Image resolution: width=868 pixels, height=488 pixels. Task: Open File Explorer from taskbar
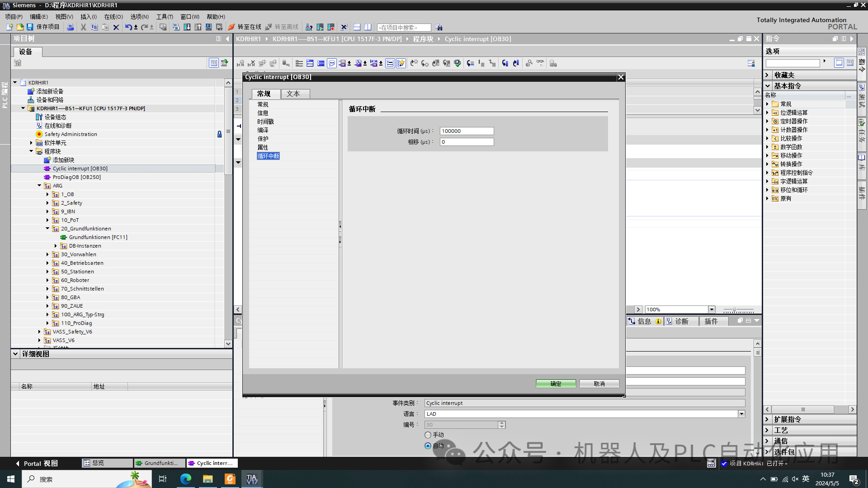(x=208, y=479)
